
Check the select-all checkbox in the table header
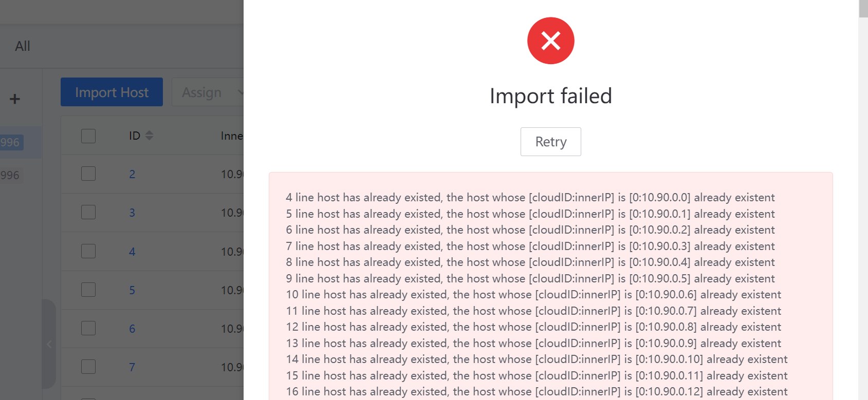[x=88, y=136]
